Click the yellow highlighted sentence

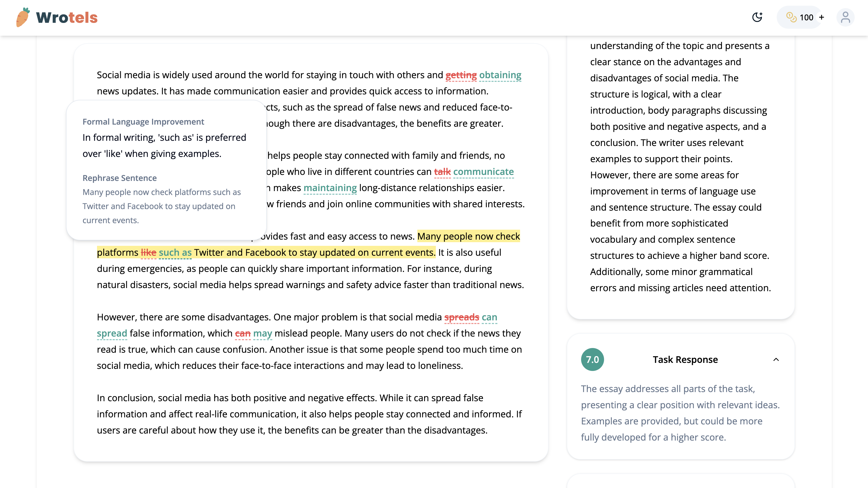[313, 252]
